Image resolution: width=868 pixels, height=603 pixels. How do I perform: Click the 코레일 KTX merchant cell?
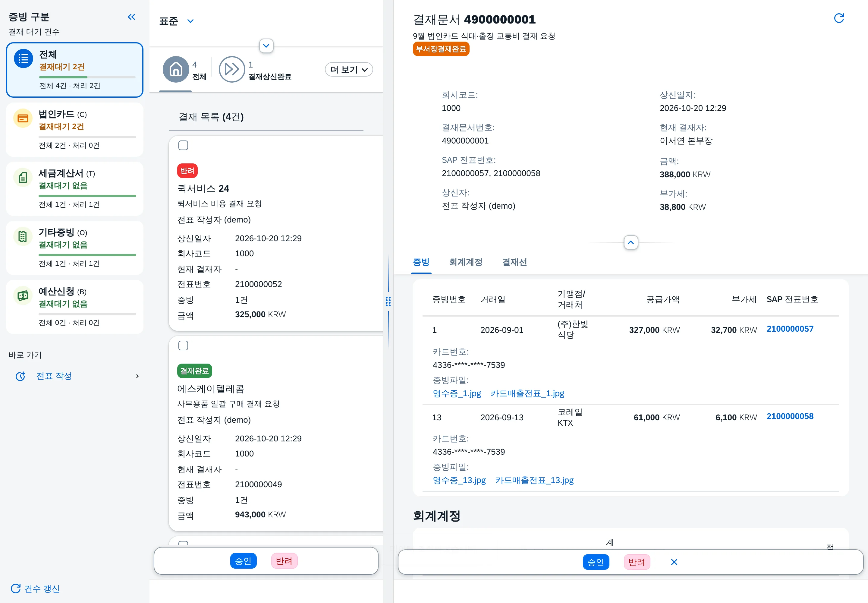pyautogui.click(x=570, y=418)
